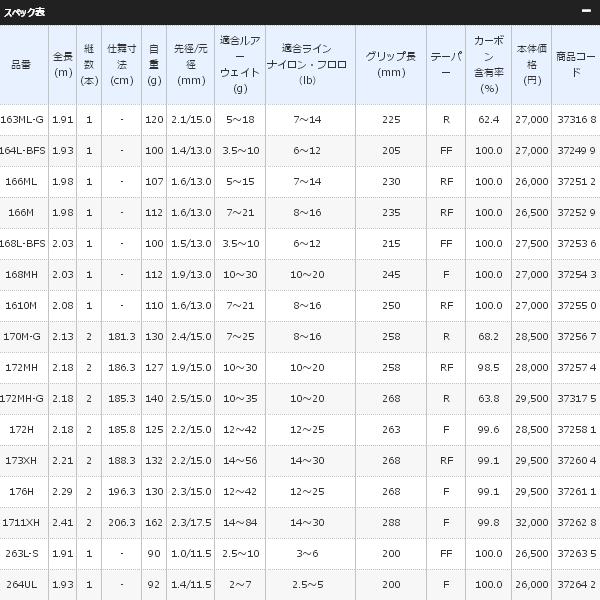Click the 1610M model number cell
The width and height of the screenshot is (600, 600).
point(22,305)
